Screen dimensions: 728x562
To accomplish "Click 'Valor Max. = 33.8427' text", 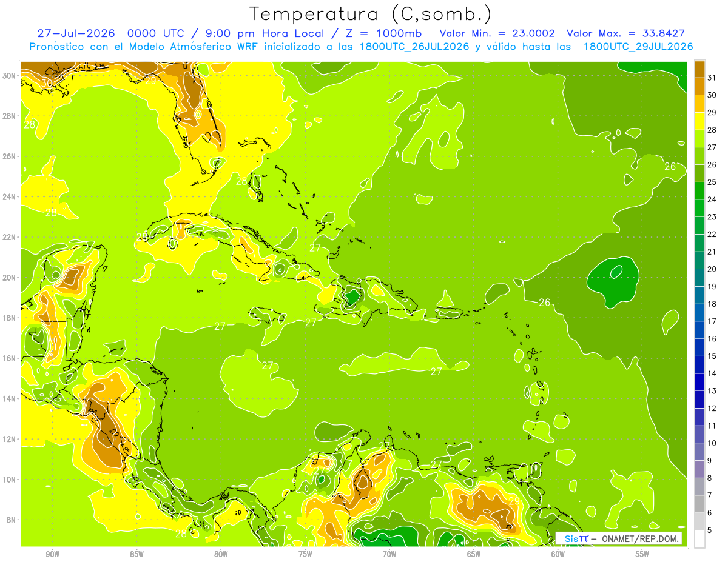I will 626,33.
